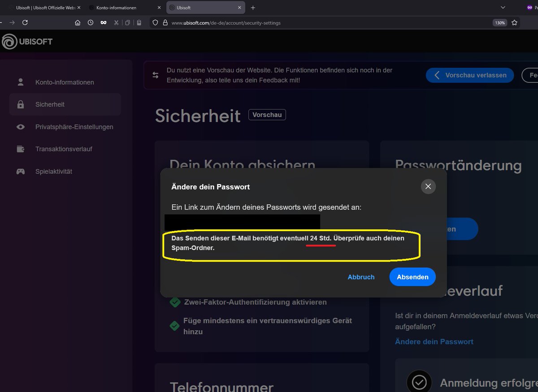Open Konto-informationen in the sidebar
The width and height of the screenshot is (538, 392).
pyautogui.click(x=65, y=82)
